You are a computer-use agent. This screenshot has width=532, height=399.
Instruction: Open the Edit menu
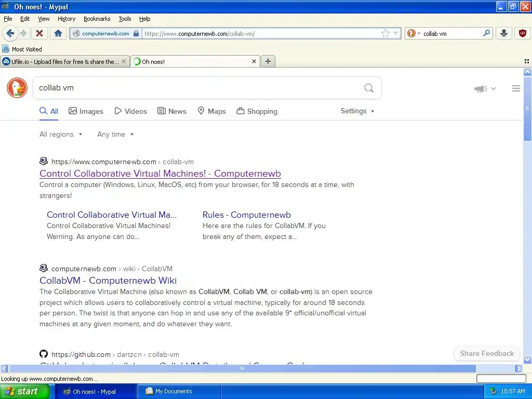25,19
